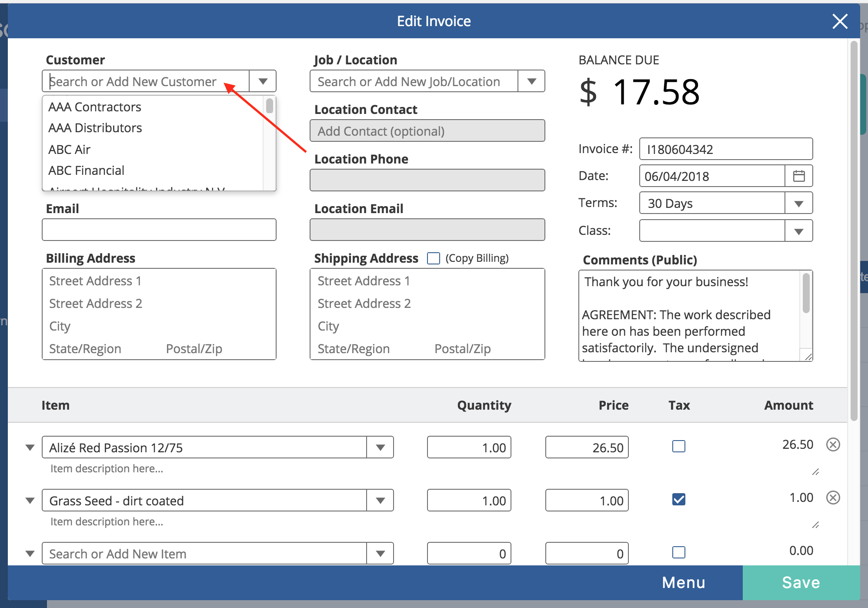Expand the Job/Location dropdown

tap(531, 81)
